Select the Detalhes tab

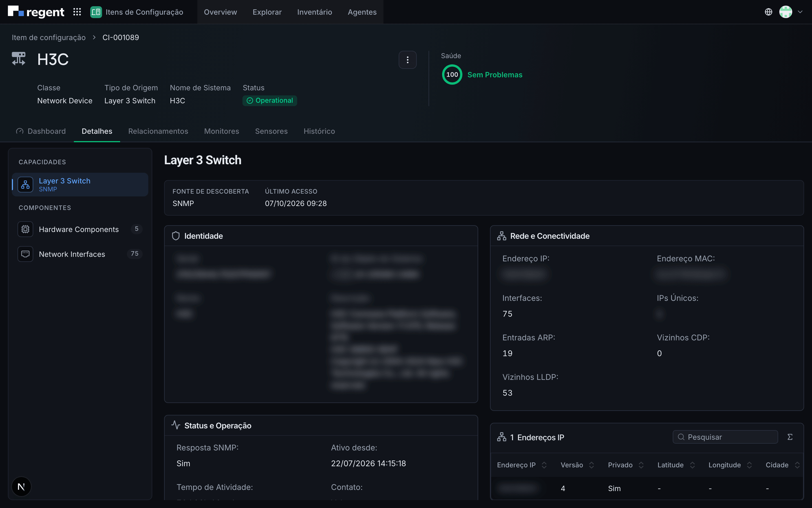(x=97, y=131)
